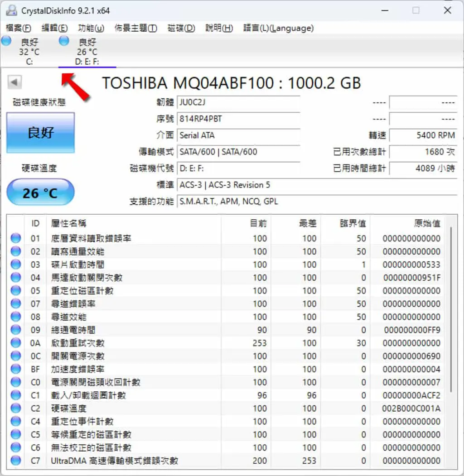Viewport: 464px width, 476px height.
Task: Click the 4089 小時 power on hours field
Action: pos(423,168)
